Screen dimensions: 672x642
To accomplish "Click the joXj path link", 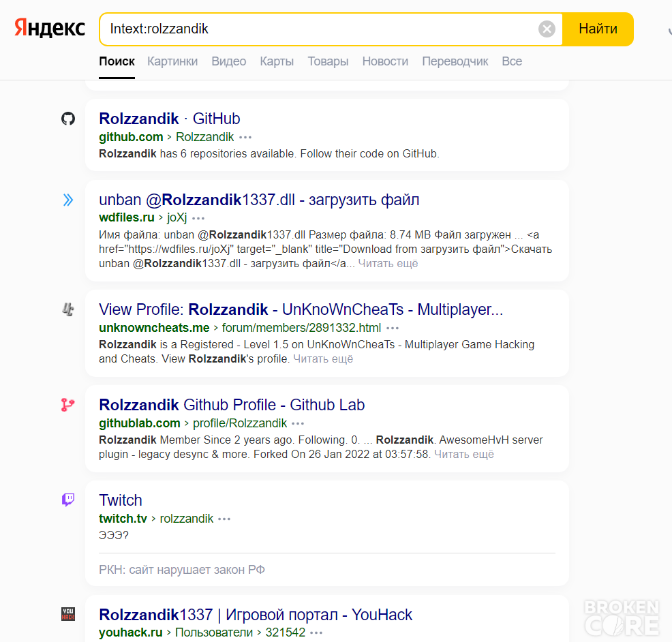I will (x=177, y=217).
